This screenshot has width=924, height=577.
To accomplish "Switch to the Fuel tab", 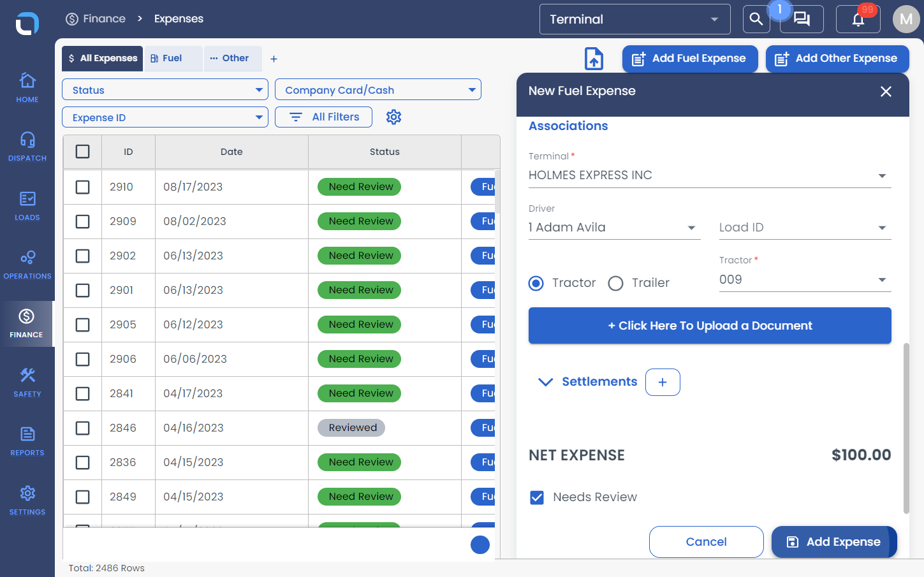I will pos(173,58).
